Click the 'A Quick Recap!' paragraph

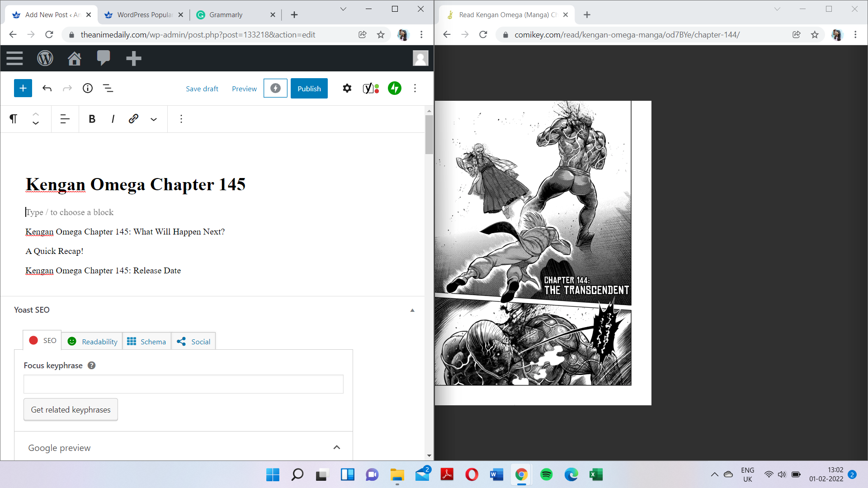(x=55, y=251)
